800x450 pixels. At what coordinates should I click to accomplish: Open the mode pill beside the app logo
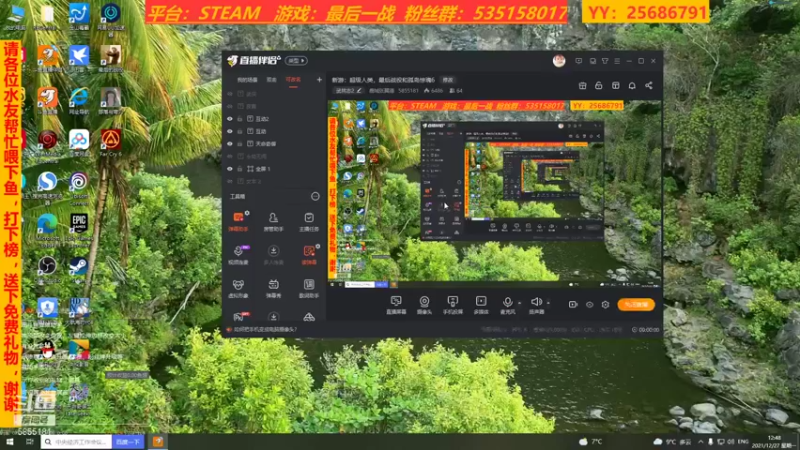pos(296,61)
